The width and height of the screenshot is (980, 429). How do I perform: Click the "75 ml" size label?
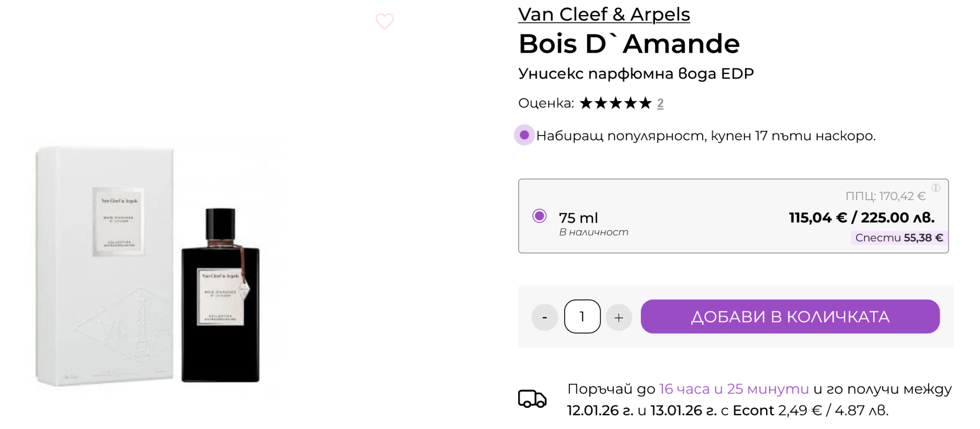(578, 218)
